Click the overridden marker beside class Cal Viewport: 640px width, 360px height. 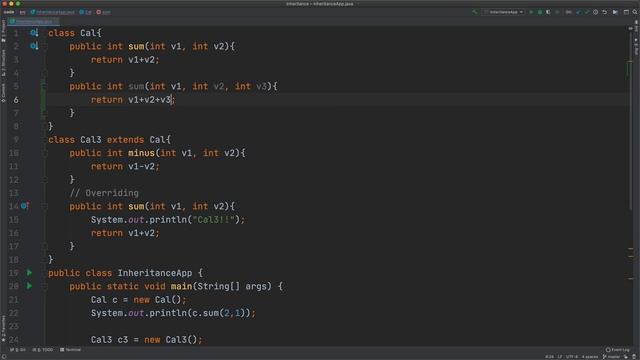pos(34,33)
